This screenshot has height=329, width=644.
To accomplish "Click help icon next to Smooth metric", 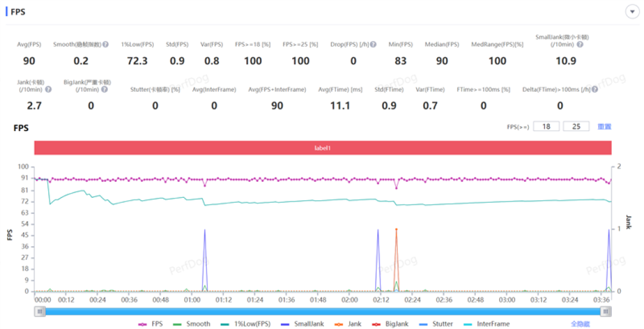I will (106, 44).
